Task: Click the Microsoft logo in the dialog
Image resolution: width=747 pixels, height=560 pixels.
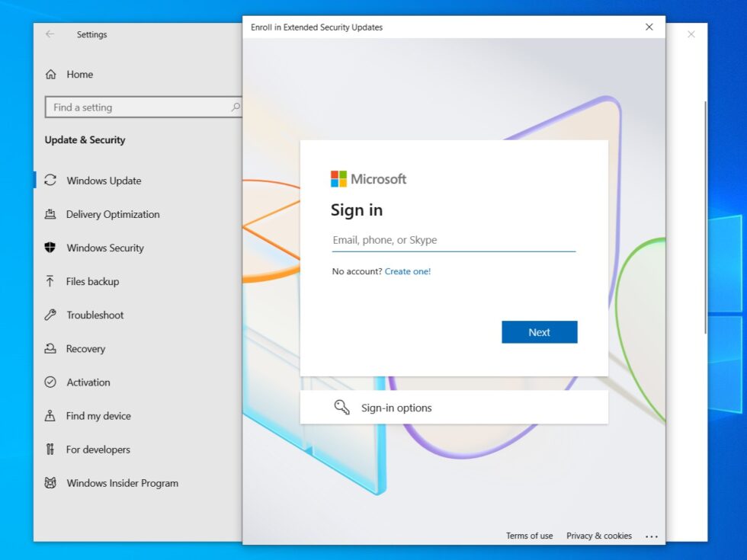Action: (368, 178)
